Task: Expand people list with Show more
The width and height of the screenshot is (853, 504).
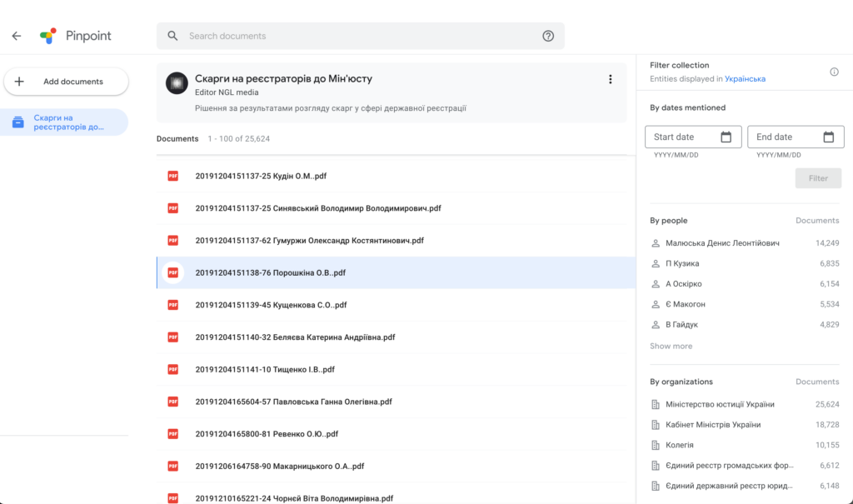Action: (671, 346)
